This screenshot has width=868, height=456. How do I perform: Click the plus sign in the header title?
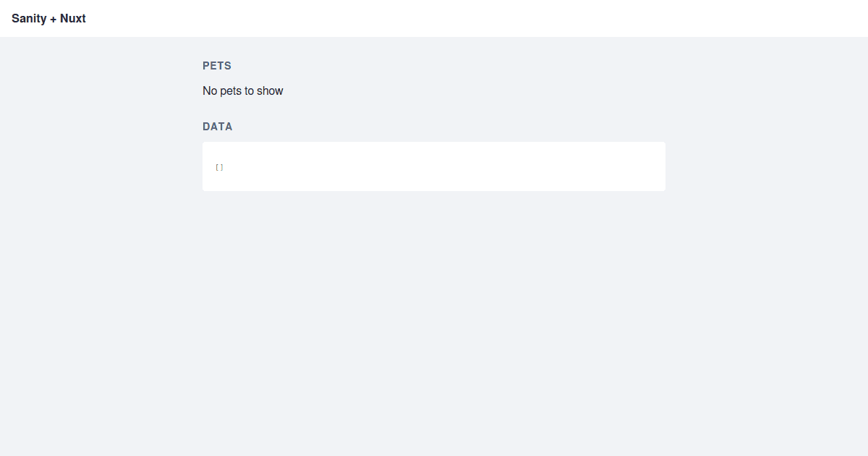tap(54, 20)
